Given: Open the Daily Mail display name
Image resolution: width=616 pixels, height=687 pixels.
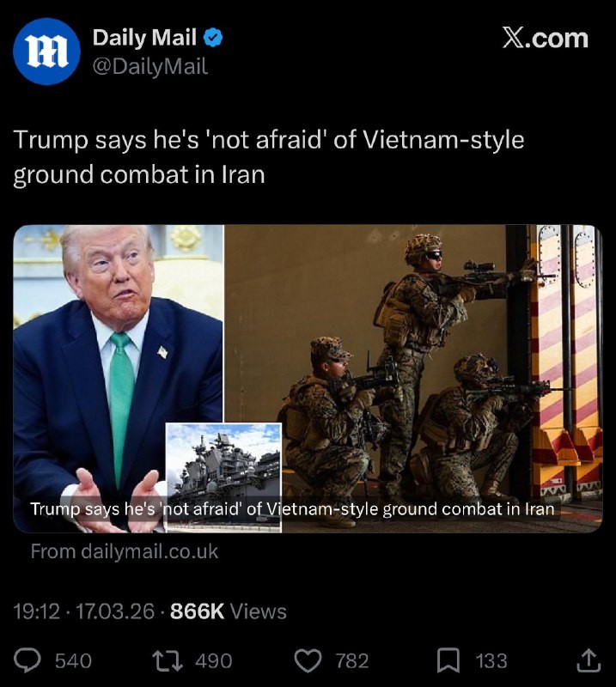Looking at the screenshot, I should tap(144, 37).
